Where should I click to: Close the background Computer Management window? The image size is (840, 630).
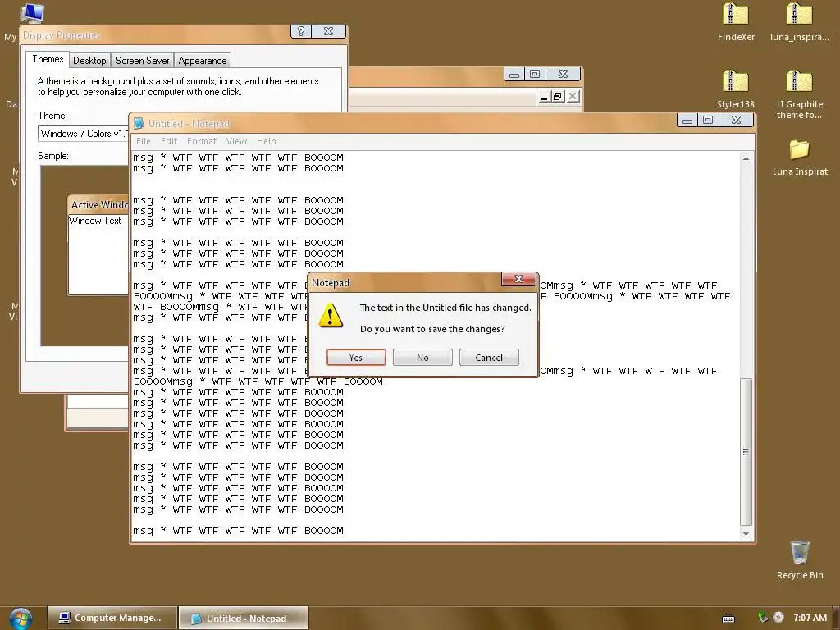(x=563, y=74)
